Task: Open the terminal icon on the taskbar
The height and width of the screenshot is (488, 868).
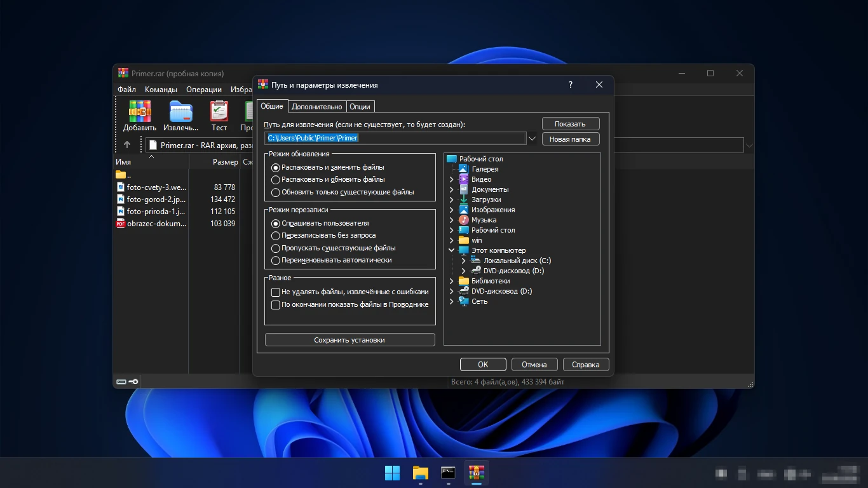Action: click(449, 473)
